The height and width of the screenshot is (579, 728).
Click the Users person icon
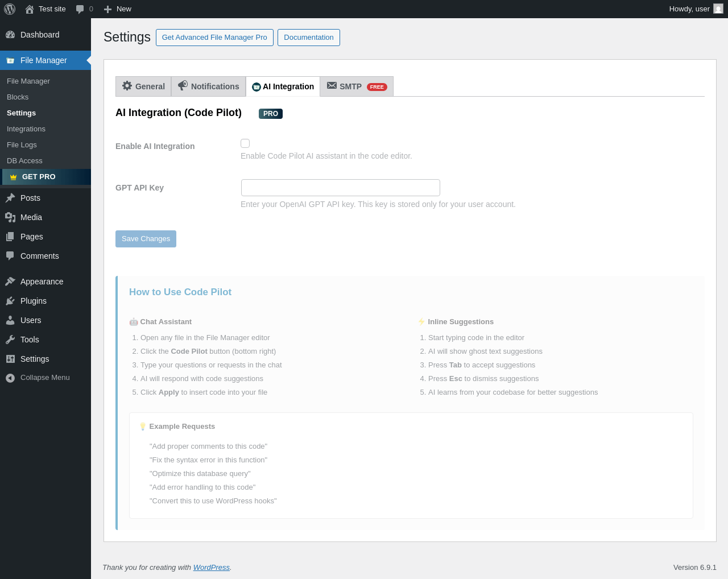tap(10, 320)
